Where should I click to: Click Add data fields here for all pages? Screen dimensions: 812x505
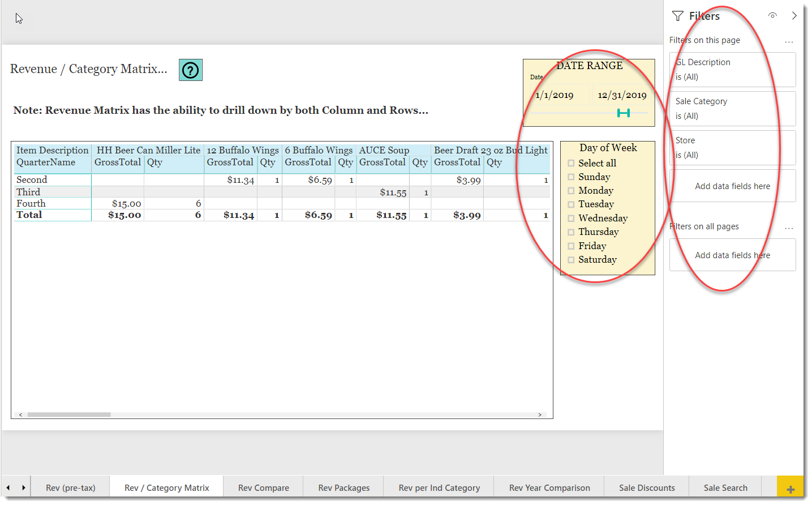tap(732, 255)
